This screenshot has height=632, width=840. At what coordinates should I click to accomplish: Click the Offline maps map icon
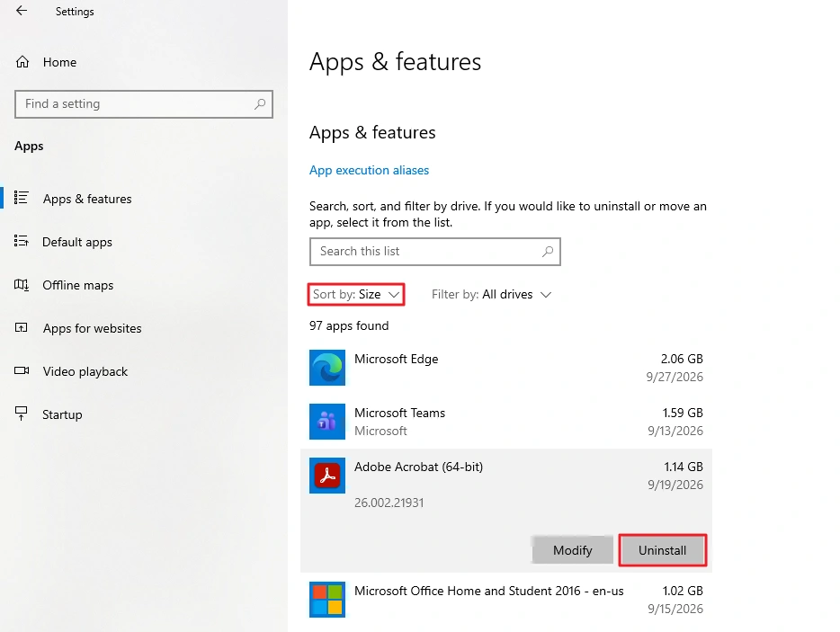click(22, 284)
